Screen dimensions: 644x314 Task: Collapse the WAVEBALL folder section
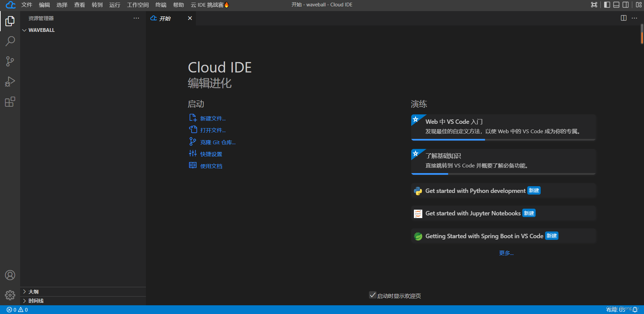pos(24,30)
